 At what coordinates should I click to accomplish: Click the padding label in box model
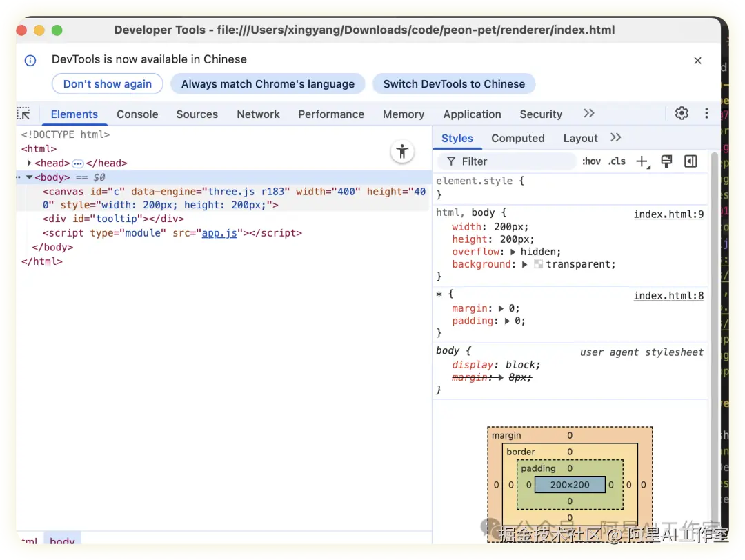tap(538, 468)
